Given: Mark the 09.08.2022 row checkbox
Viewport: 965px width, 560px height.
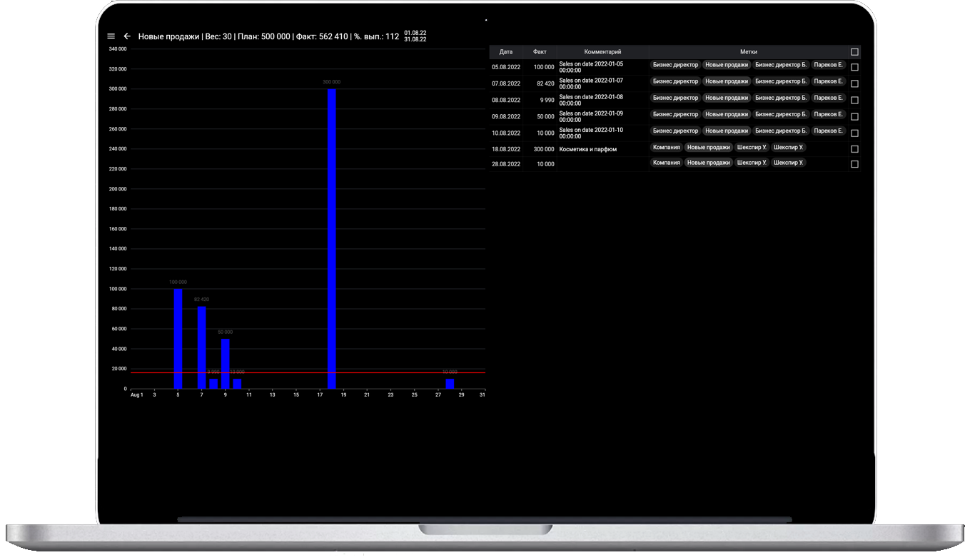Looking at the screenshot, I should pos(854,116).
